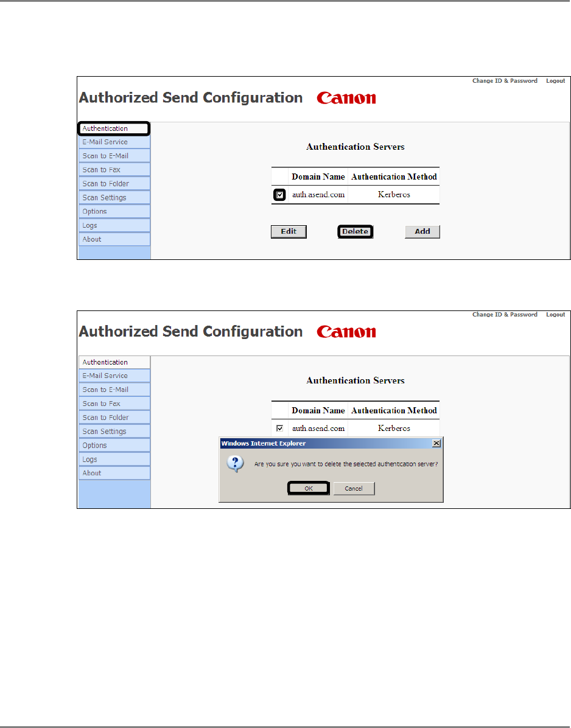Click Change ID & Password in the bottom screenshot
Screen dimensions: 571x728
point(505,315)
